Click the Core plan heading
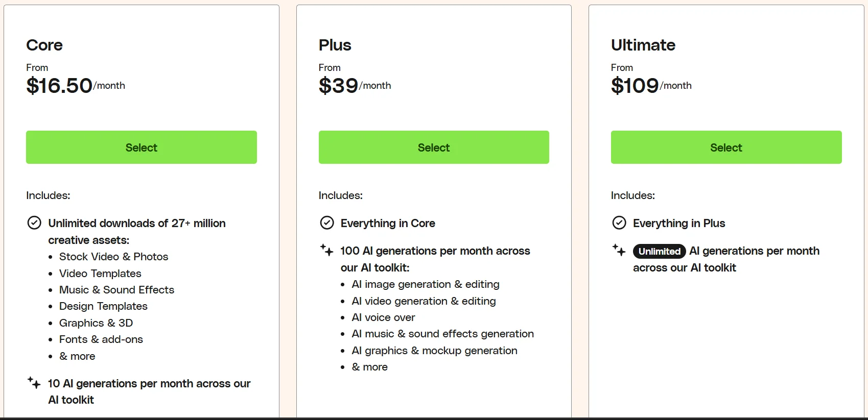 pos(44,45)
